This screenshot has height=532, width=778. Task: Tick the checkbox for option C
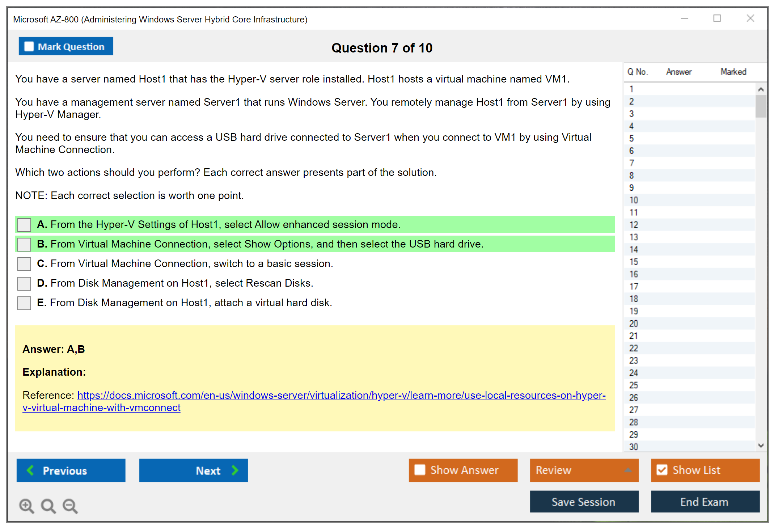[x=24, y=264]
